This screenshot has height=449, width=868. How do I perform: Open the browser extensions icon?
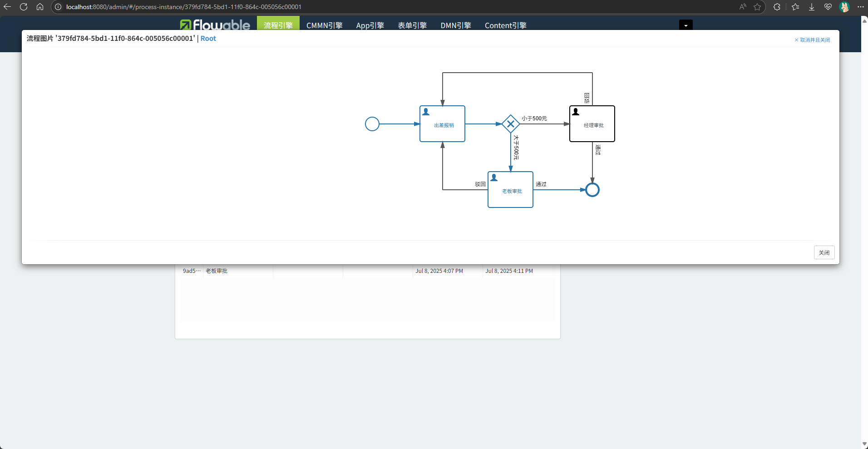coord(777,7)
